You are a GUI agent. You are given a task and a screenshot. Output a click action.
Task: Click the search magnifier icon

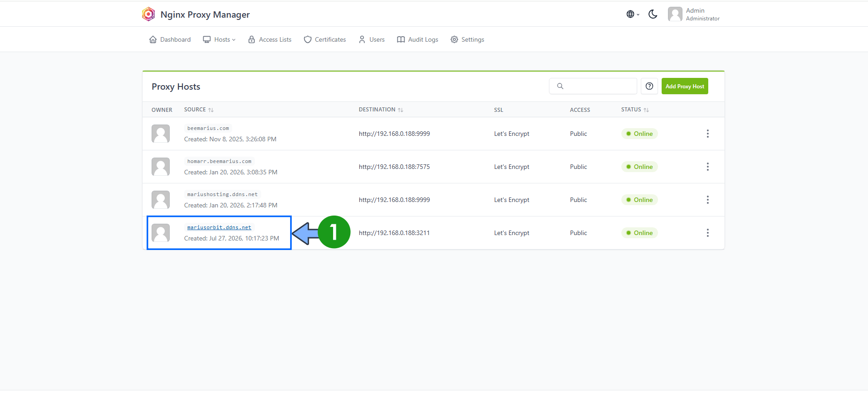(560, 86)
